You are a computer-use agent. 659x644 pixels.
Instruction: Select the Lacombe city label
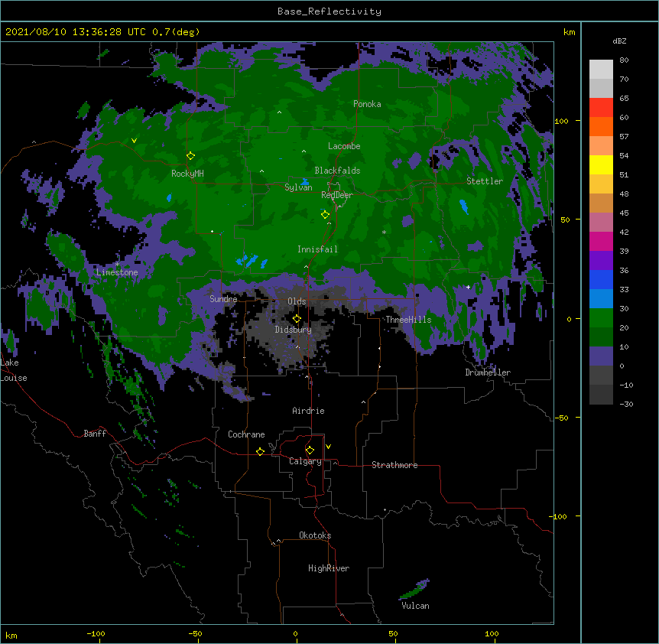[344, 146]
